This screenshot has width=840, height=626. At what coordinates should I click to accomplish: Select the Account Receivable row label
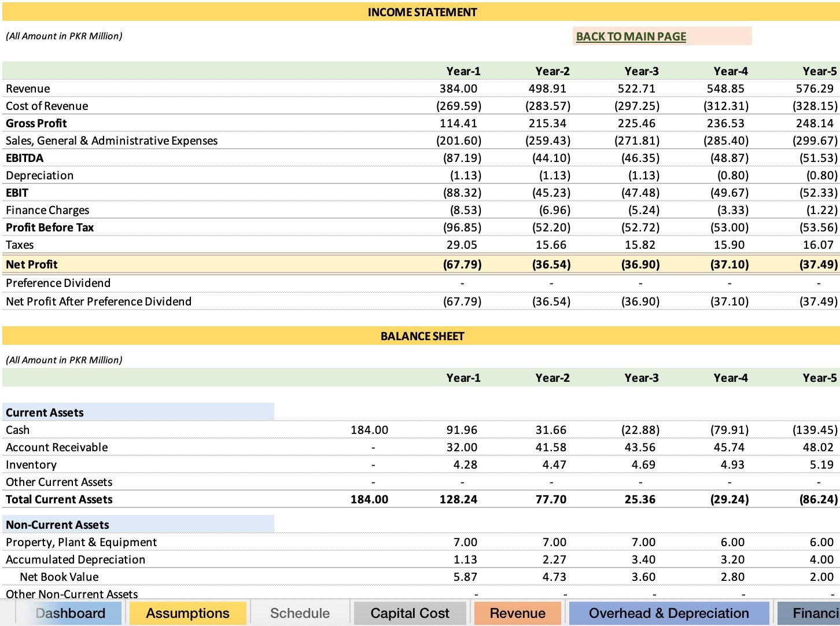[x=57, y=447]
